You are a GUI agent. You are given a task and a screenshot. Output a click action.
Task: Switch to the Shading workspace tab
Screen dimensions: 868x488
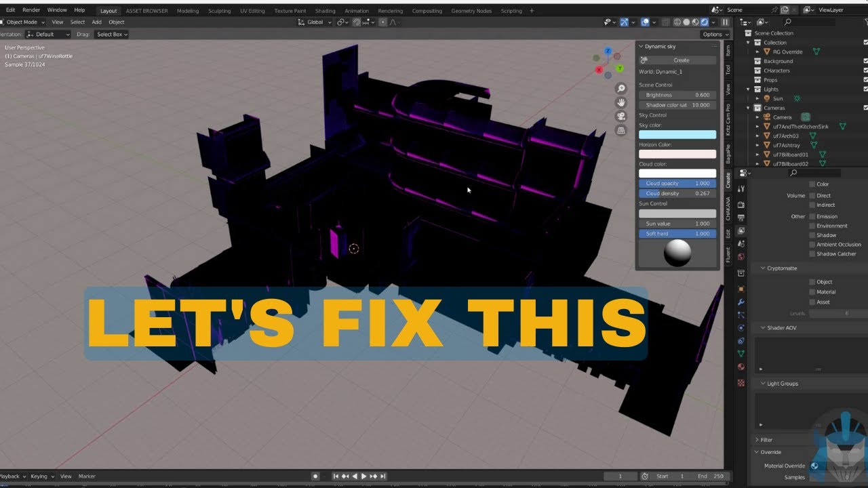click(x=325, y=11)
